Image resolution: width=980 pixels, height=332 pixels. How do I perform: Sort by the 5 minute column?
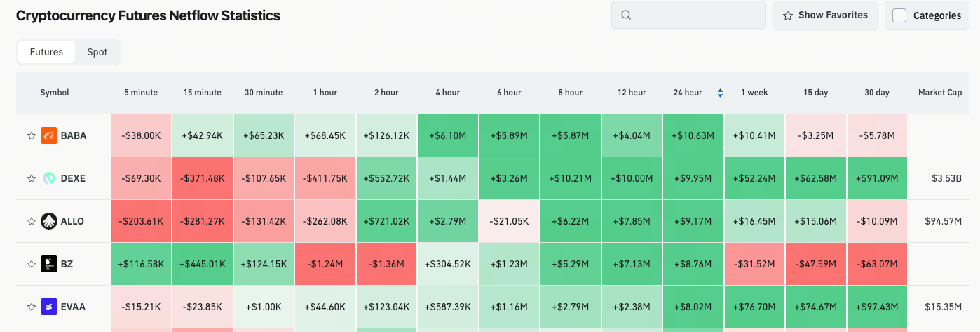(x=141, y=93)
